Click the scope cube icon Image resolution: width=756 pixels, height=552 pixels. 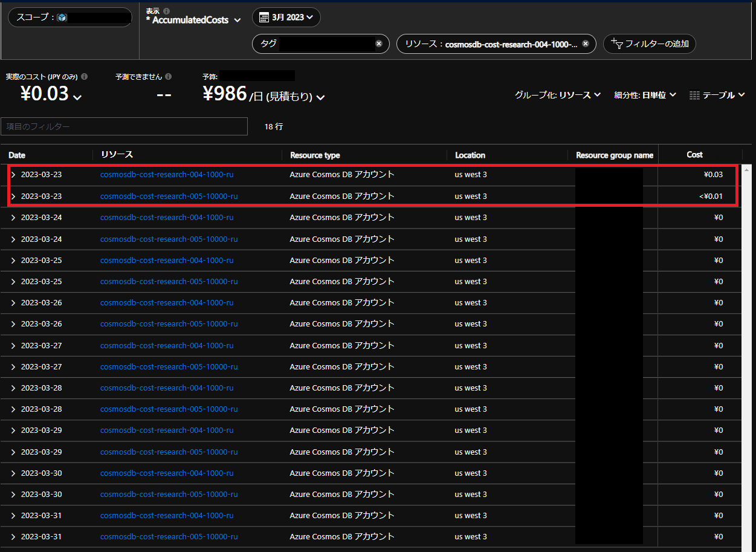62,18
